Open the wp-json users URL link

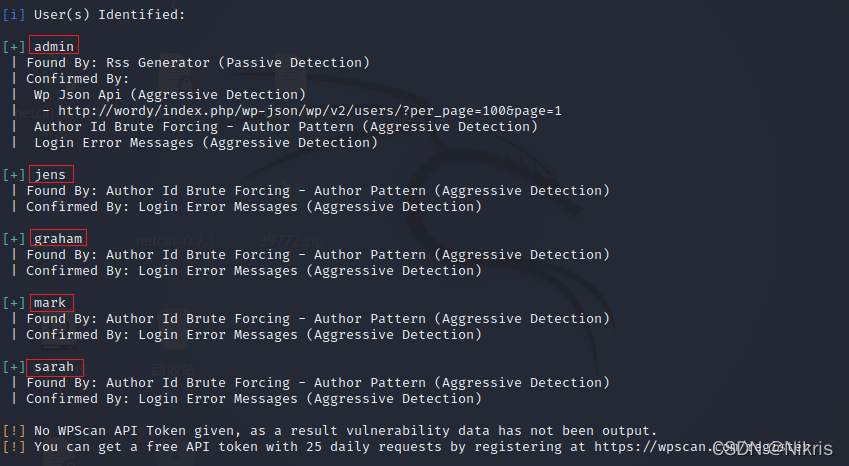310,111
